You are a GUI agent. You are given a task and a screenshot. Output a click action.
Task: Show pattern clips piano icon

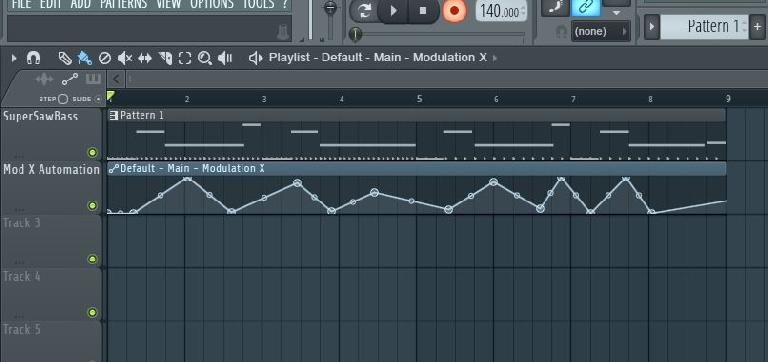pos(94,79)
